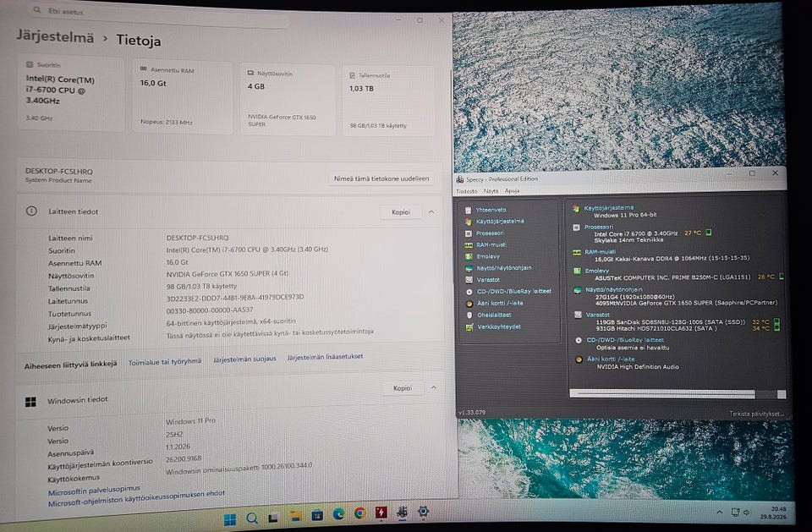812x532 pixels.
Task: Click Tarkista päivitykset in Speccy
Action: coord(756,414)
